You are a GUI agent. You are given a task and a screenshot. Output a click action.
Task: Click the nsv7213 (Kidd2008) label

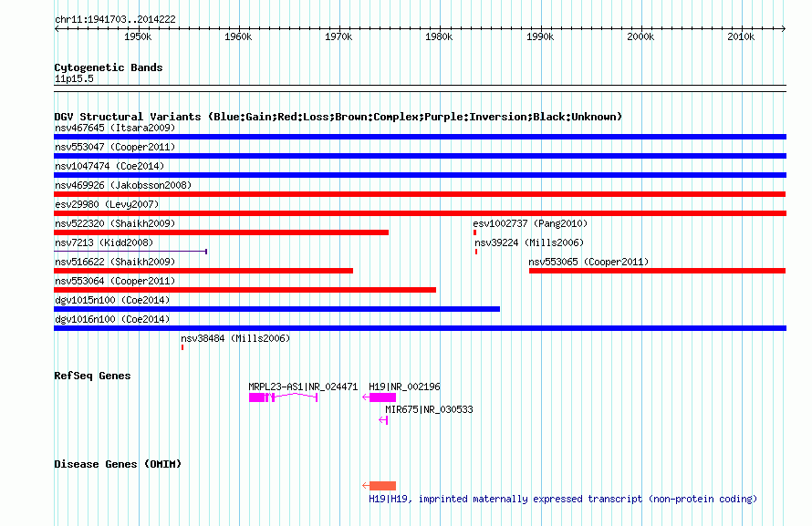click(104, 242)
